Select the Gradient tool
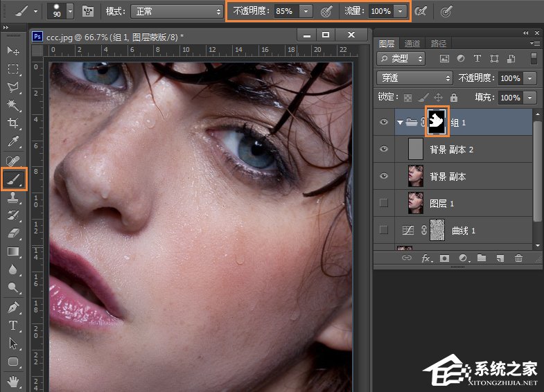The image size is (544, 392). pyautogui.click(x=13, y=251)
